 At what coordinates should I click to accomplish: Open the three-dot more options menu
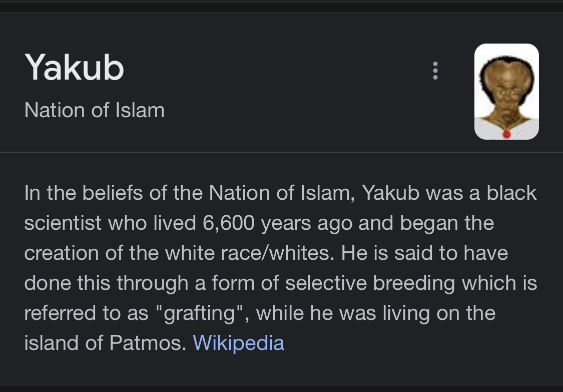tap(435, 71)
